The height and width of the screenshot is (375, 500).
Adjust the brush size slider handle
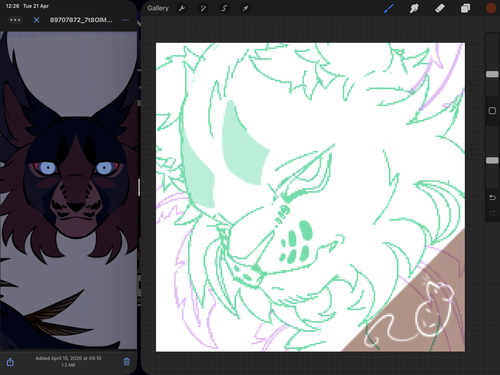click(x=492, y=74)
